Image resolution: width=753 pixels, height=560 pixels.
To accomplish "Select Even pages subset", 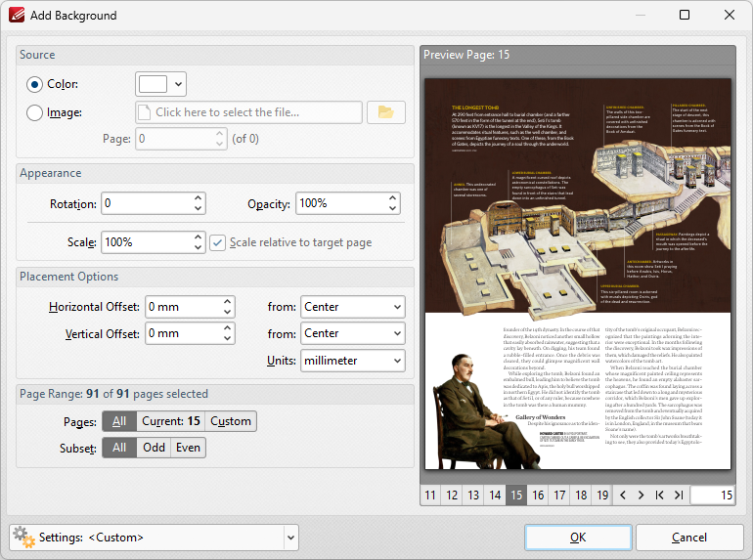I will 188,448.
